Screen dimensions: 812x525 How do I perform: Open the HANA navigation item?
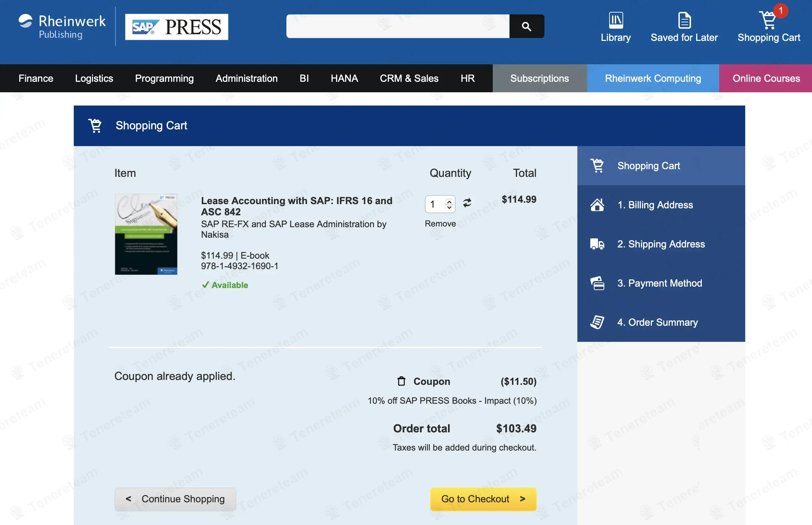(x=344, y=78)
